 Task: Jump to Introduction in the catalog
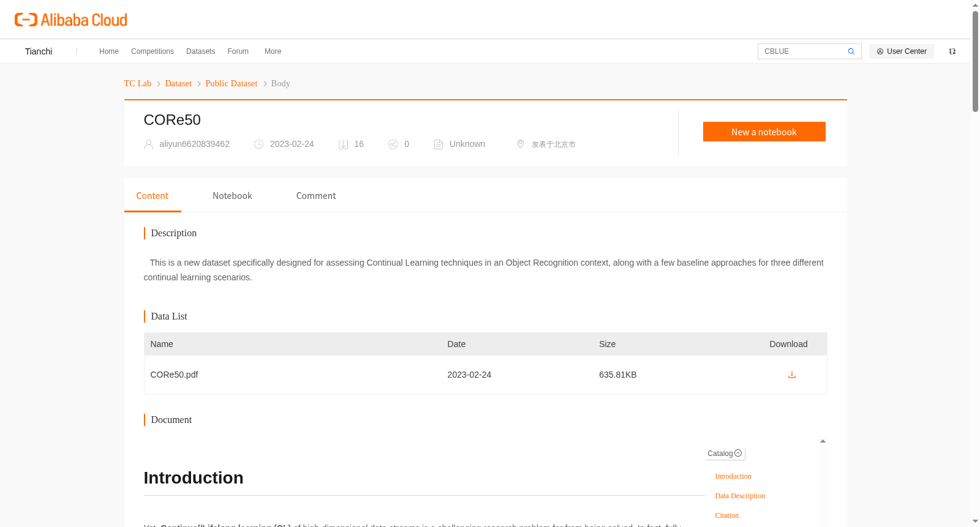733,476
